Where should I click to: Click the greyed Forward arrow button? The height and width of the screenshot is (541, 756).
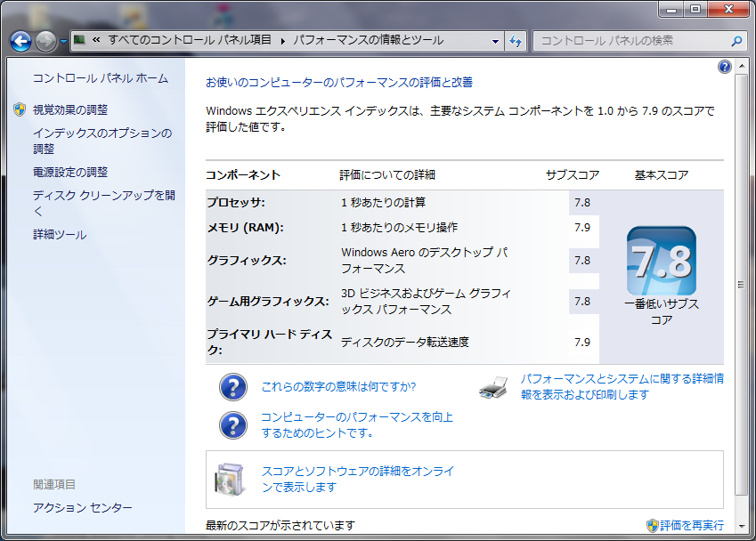pyautogui.click(x=46, y=42)
